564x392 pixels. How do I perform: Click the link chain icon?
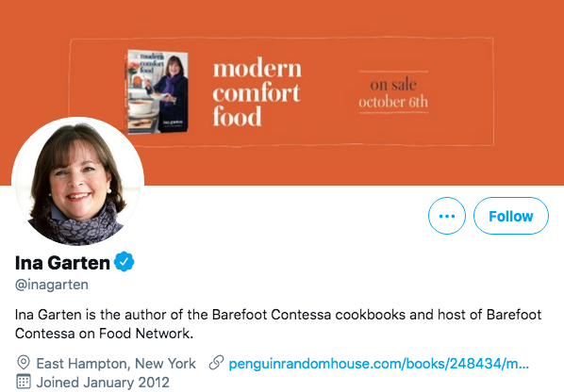coord(216,363)
